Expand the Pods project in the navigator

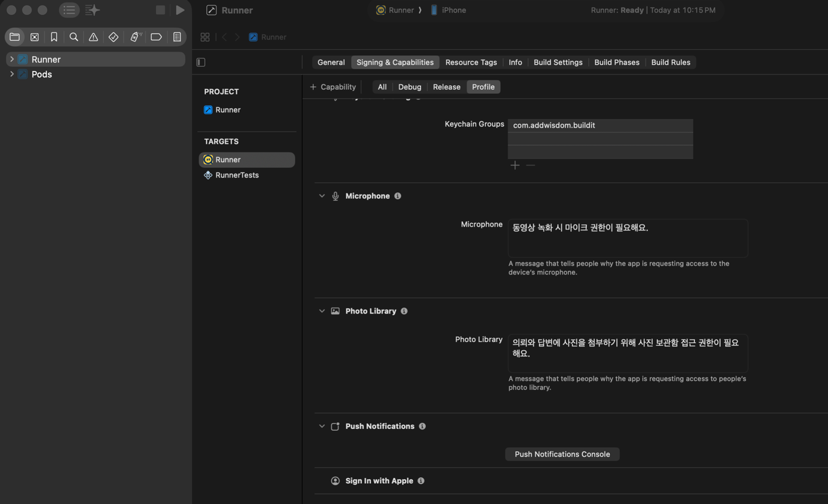[12, 74]
